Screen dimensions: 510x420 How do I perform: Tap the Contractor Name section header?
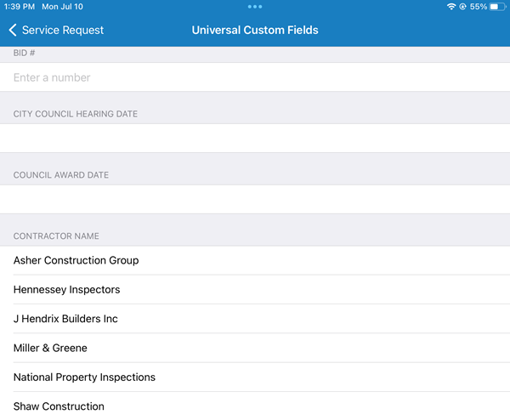[x=56, y=236]
